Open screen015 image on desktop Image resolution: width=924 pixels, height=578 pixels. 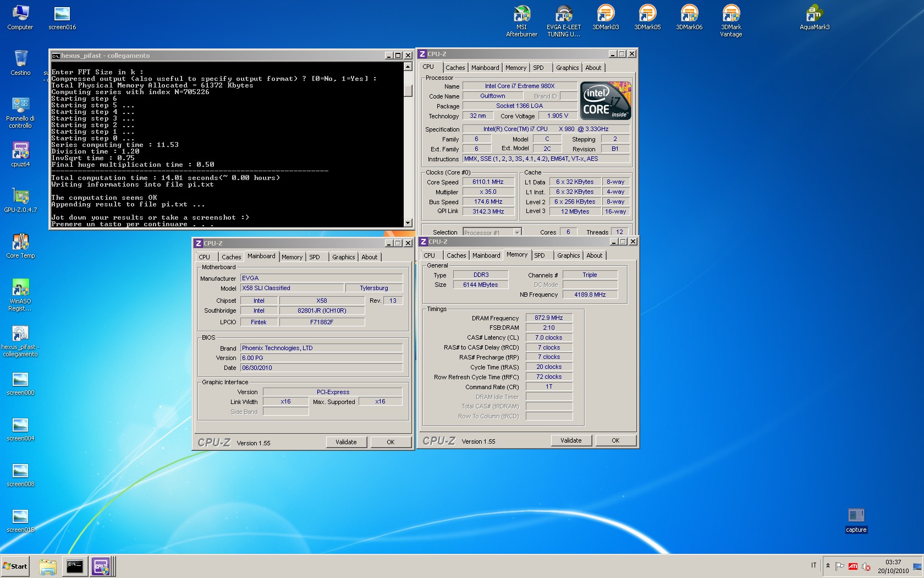coord(20,520)
